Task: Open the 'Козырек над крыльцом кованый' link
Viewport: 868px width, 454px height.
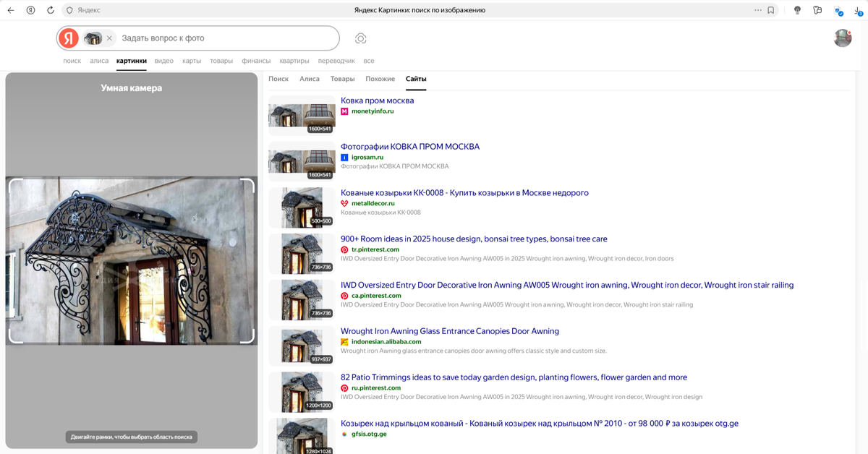Action: coord(540,424)
